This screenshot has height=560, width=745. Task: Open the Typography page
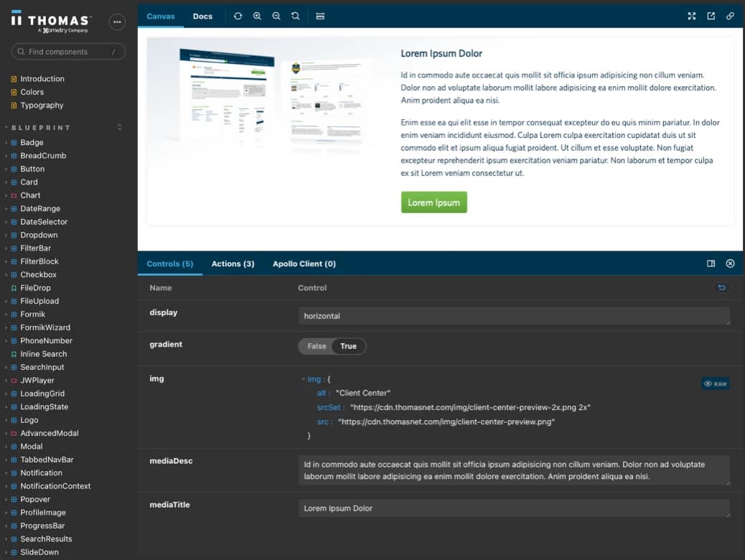point(42,106)
